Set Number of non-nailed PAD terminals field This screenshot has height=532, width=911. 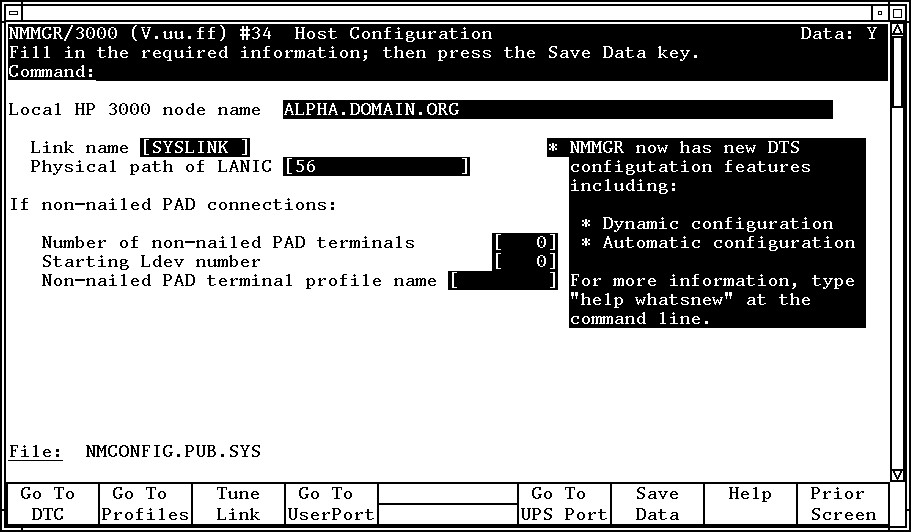525,242
